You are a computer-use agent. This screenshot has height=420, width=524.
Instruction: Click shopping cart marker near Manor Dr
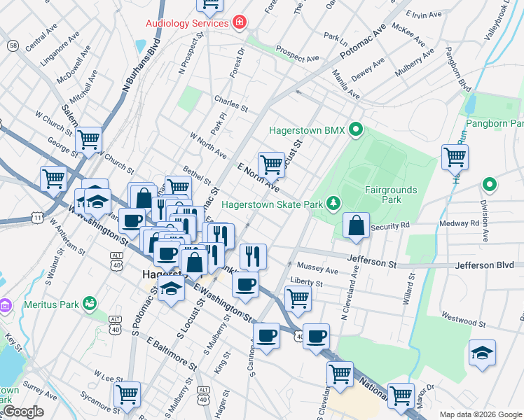(x=401, y=397)
